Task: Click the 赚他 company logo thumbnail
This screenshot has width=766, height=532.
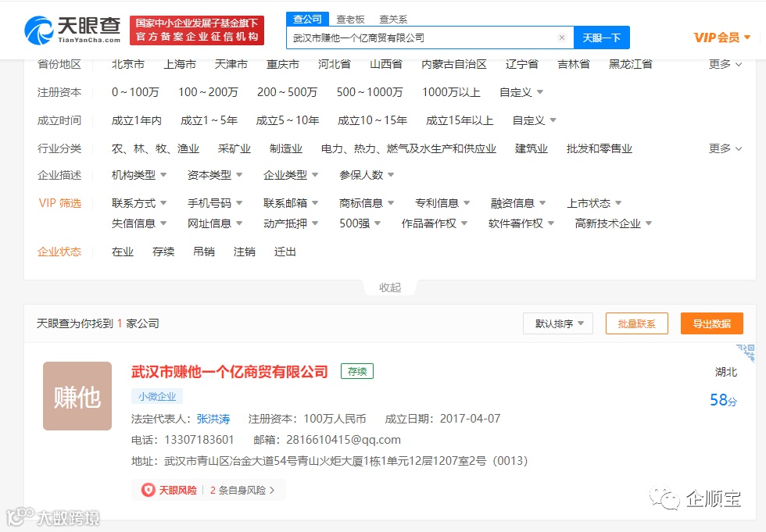Action: click(77, 396)
